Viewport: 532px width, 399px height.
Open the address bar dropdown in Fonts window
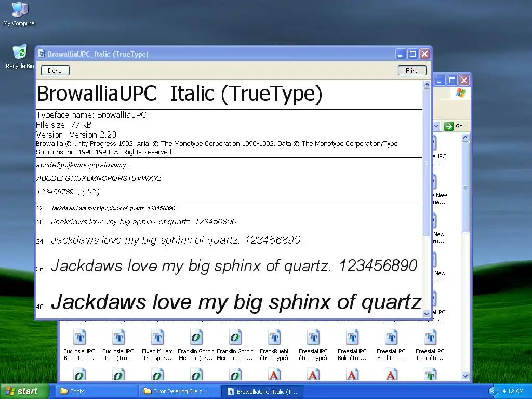pos(436,126)
